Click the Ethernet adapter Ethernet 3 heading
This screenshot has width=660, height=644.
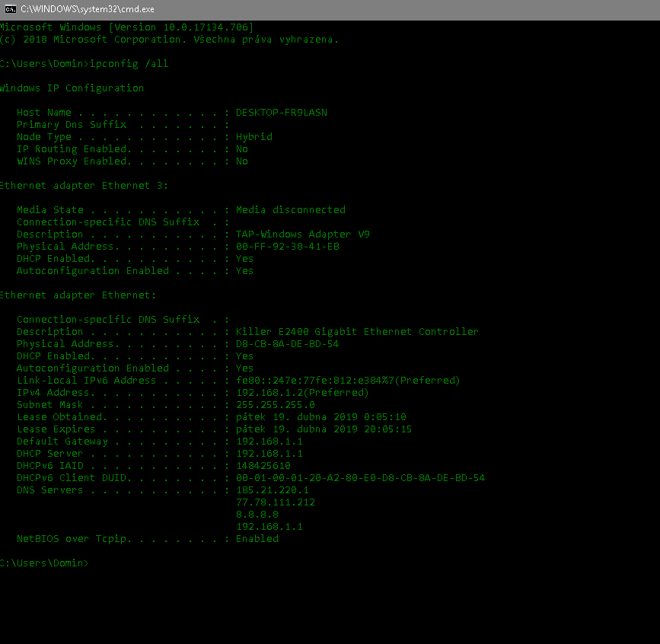click(x=83, y=186)
